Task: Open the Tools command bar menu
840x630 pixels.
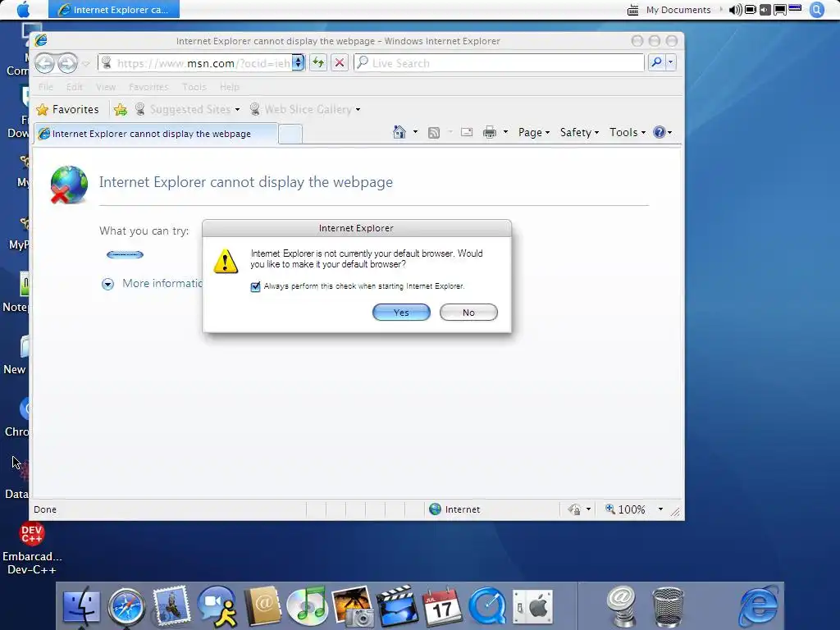Action: click(x=628, y=132)
